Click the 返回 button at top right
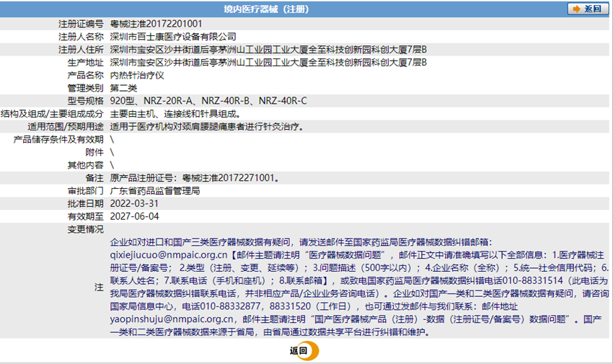613x364 pixels. 588,9
